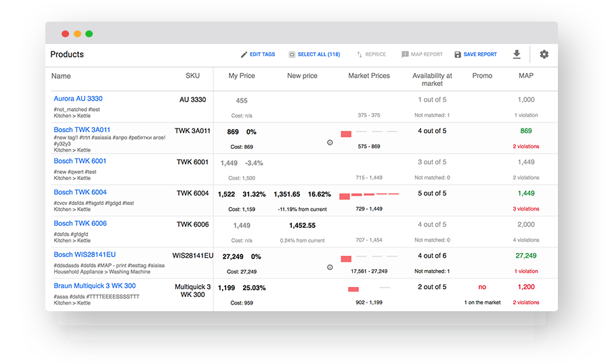Click red '2 violations' in TWK 3A011 row

pos(526,146)
